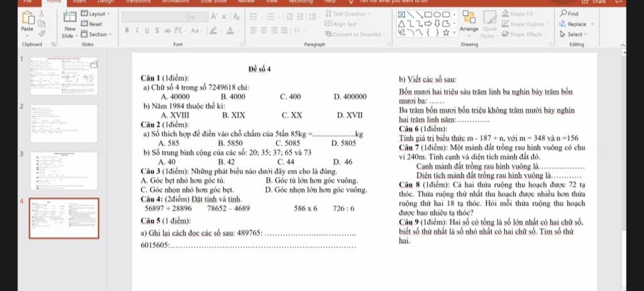644x291 pixels.
Task: Click Align Text button
Action: coord(343,24)
